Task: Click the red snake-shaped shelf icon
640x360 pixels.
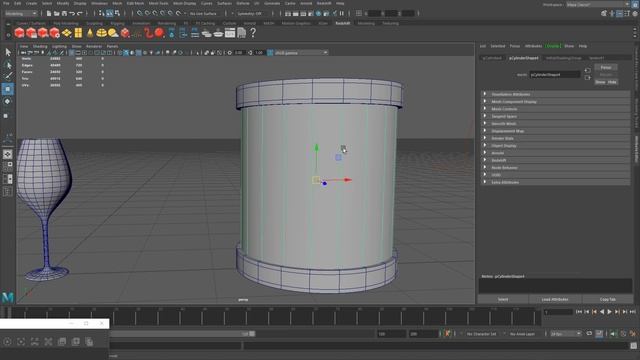Action: [x=148, y=33]
